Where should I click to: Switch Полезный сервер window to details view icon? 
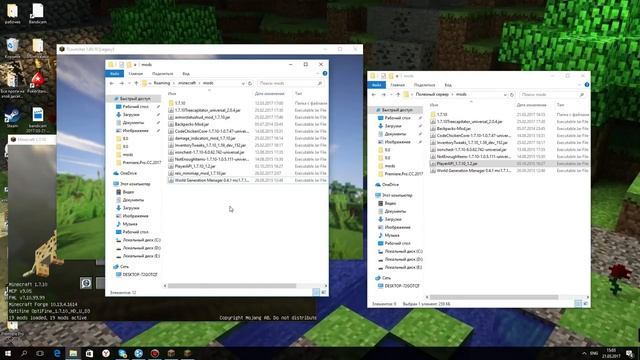click(578, 304)
